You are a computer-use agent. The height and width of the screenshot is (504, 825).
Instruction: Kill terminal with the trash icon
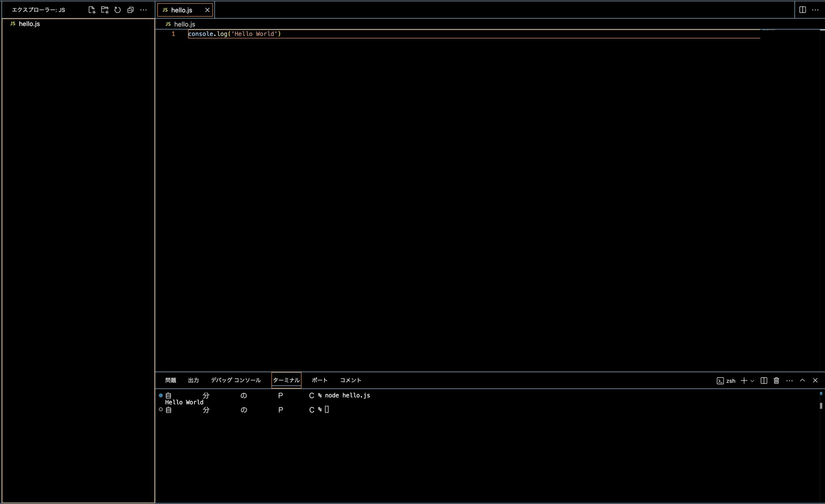click(776, 381)
